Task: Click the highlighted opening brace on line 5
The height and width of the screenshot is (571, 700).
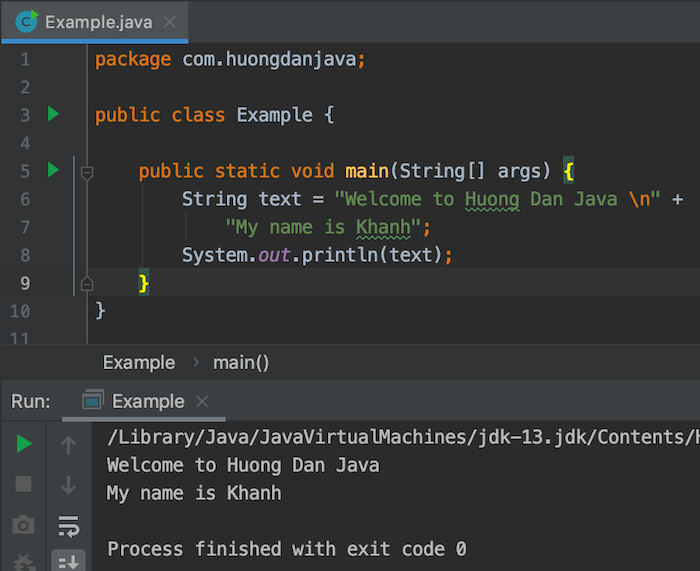Action: click(568, 171)
